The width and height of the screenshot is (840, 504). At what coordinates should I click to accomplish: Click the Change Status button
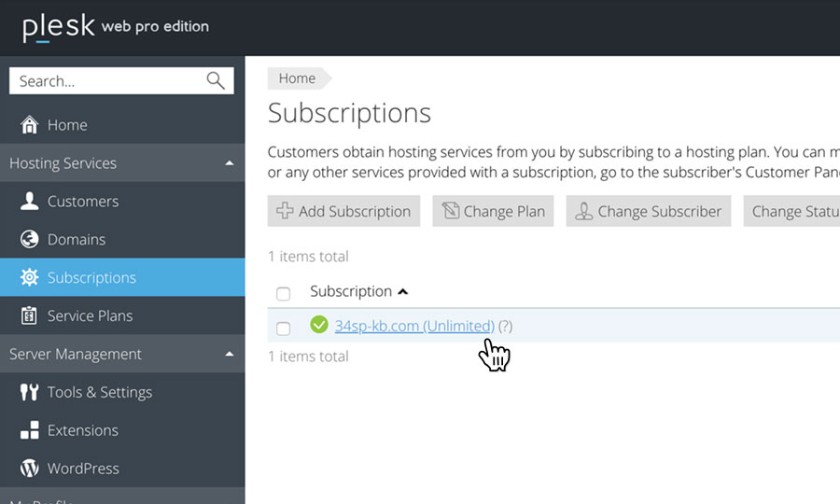click(791, 211)
